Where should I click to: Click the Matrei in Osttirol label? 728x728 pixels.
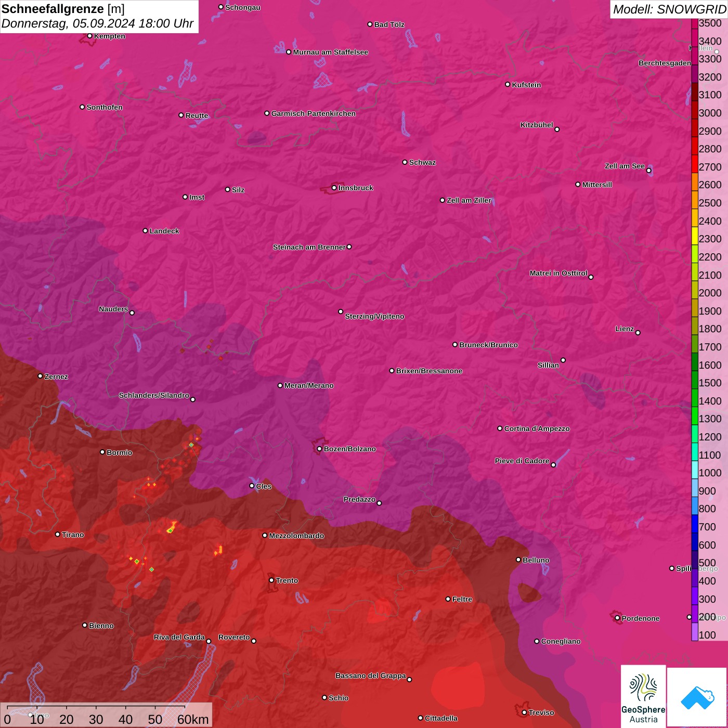(558, 273)
